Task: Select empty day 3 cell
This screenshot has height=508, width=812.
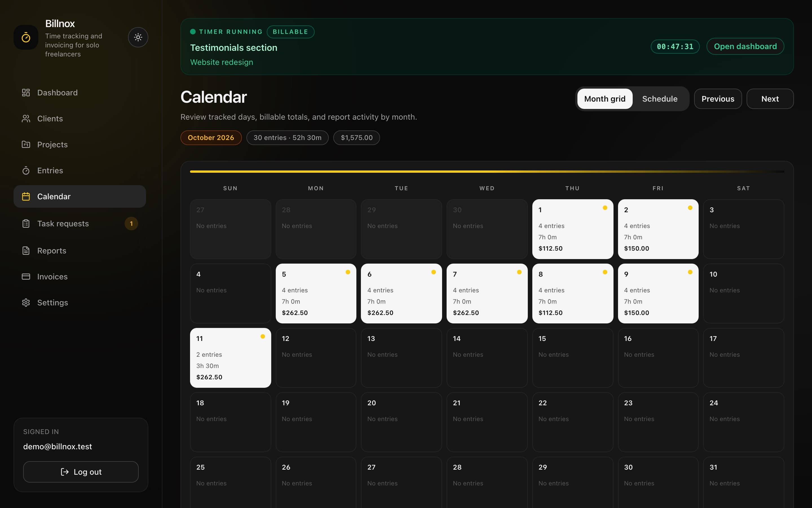Action: click(743, 229)
